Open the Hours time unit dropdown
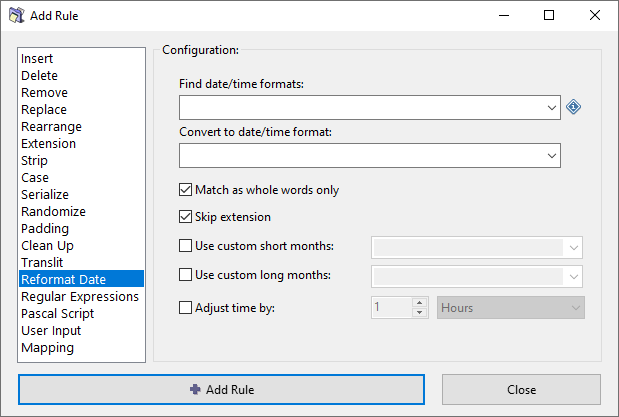 tap(575, 308)
